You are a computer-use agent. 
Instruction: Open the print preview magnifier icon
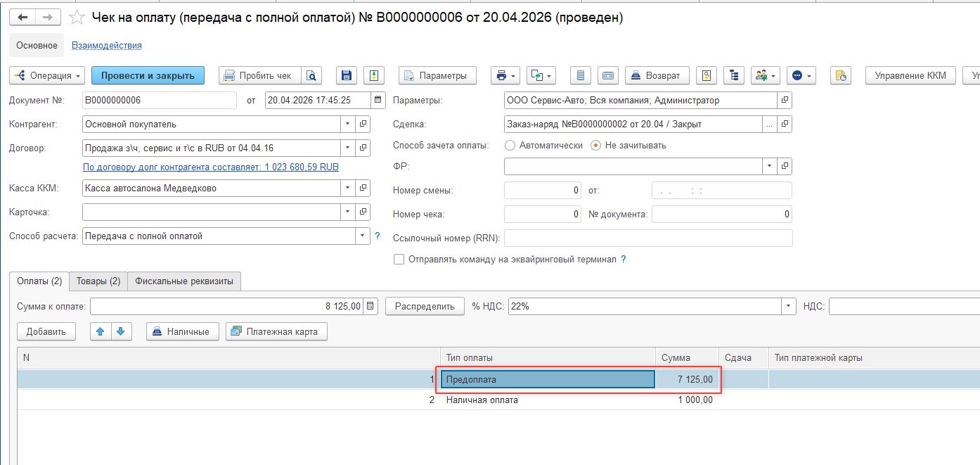click(x=311, y=75)
